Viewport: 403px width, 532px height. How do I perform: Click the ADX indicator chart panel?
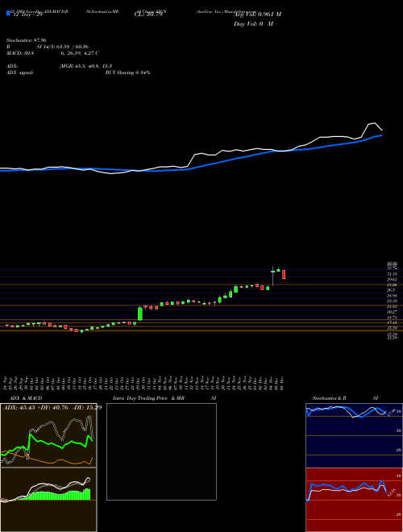pyautogui.click(x=48, y=435)
